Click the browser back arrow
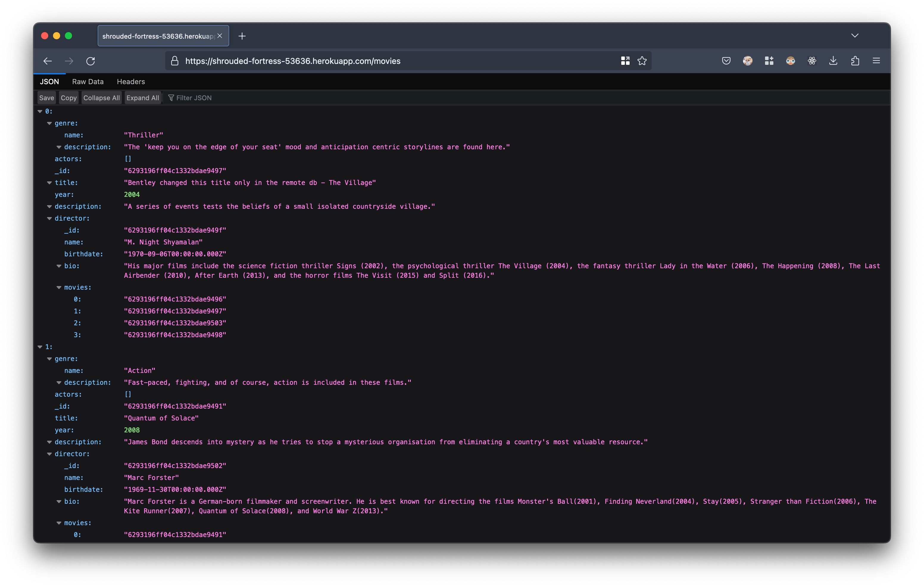 click(48, 61)
